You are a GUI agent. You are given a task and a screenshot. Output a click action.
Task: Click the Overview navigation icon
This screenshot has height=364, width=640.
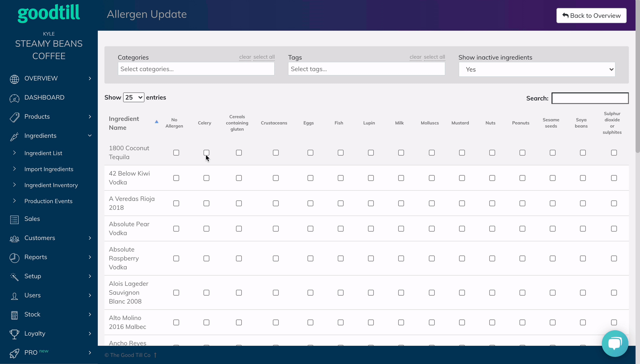click(14, 78)
